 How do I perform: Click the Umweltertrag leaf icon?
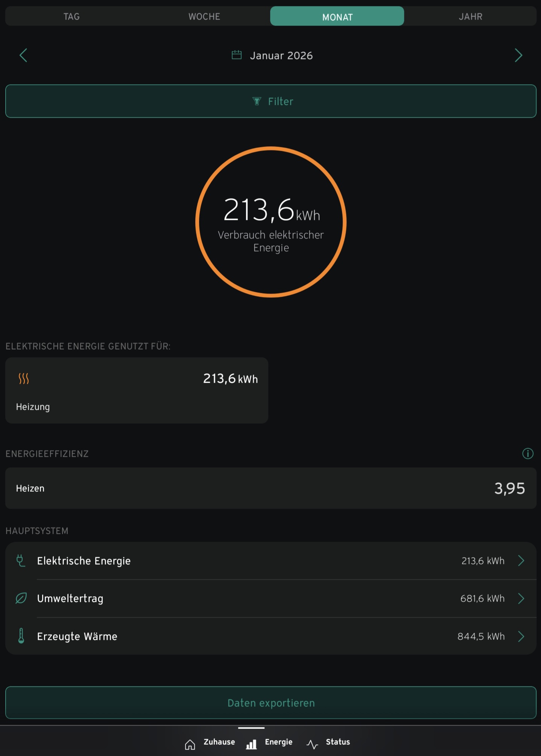pyautogui.click(x=21, y=598)
